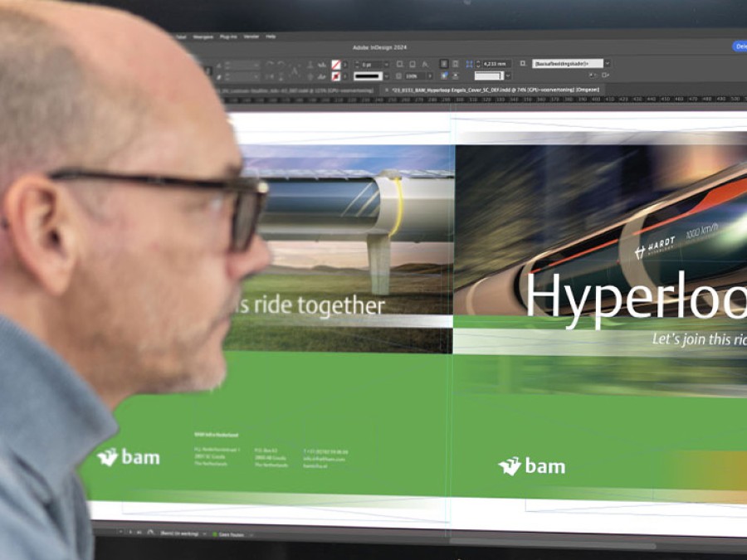This screenshot has height=560, width=747.
Task: Open the corner shape dropdown
Action: coord(508,75)
